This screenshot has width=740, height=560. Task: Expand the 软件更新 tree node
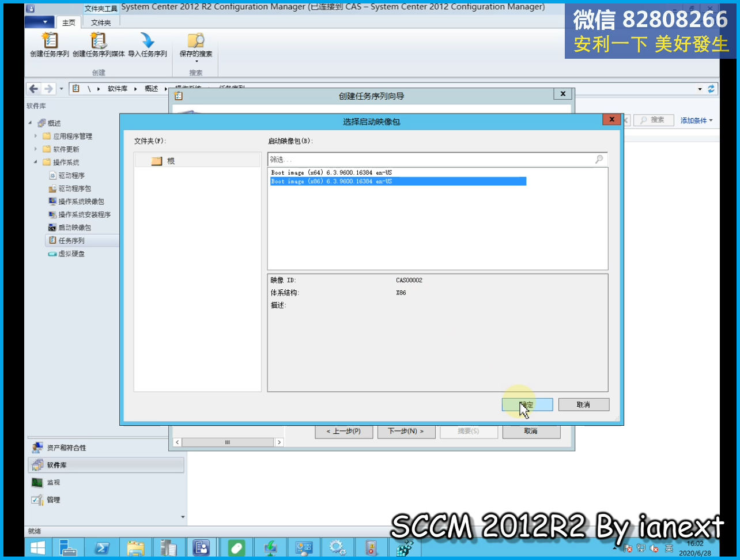pos(36,149)
